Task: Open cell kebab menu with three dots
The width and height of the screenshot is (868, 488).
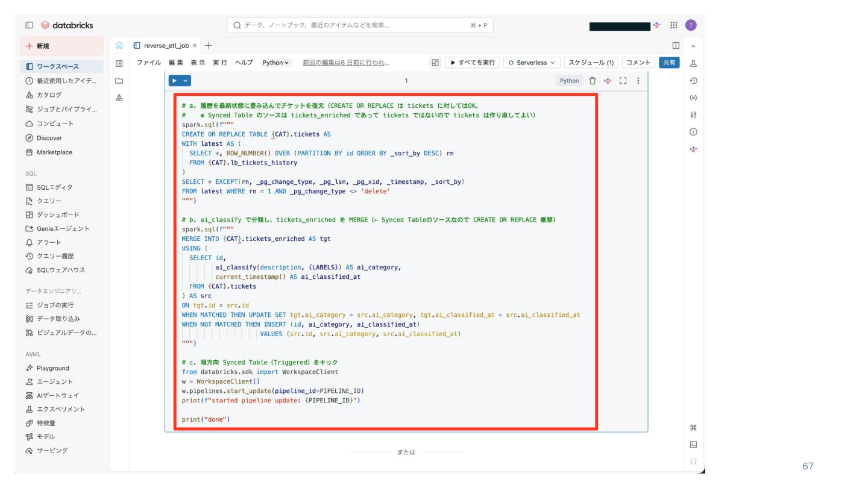Action: pyautogui.click(x=638, y=81)
